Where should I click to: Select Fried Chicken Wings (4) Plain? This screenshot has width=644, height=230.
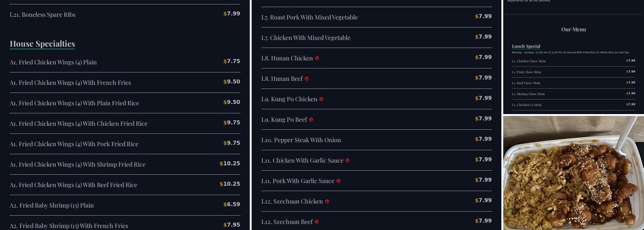53,62
